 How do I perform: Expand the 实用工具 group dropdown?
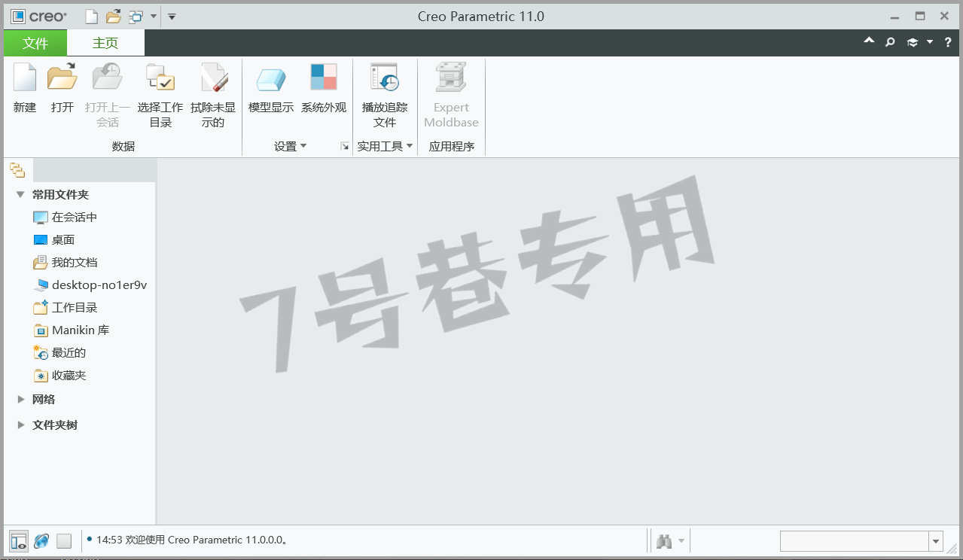[386, 146]
